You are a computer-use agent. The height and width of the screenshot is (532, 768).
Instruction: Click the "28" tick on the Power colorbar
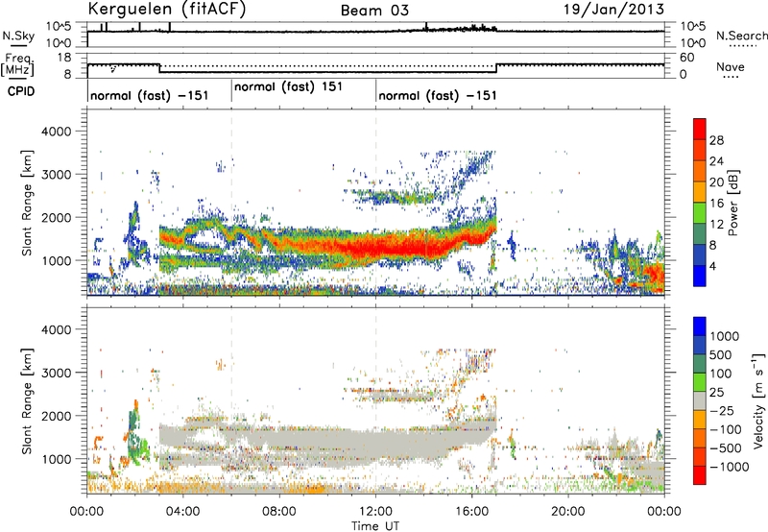716,140
